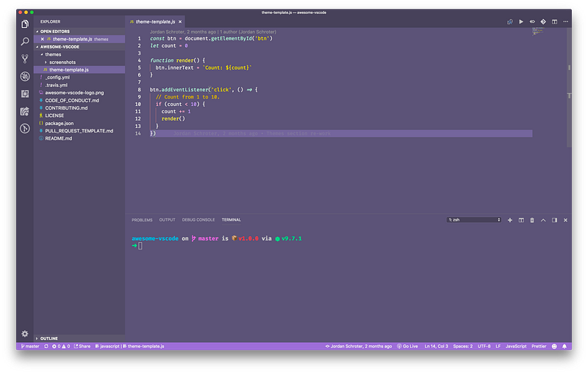Open the GitLens activity bar icon
The image size is (588, 373).
(x=25, y=128)
